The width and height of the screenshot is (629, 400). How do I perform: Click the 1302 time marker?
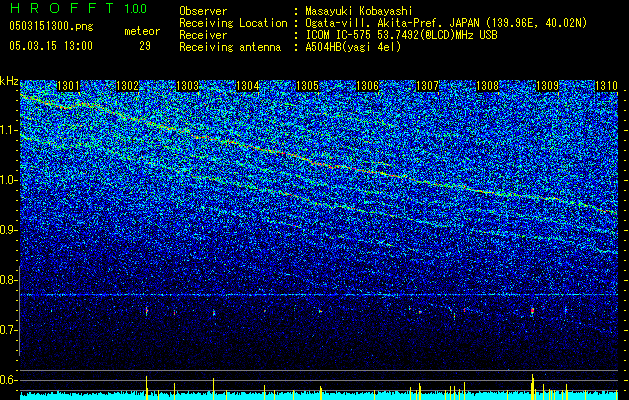click(x=128, y=86)
